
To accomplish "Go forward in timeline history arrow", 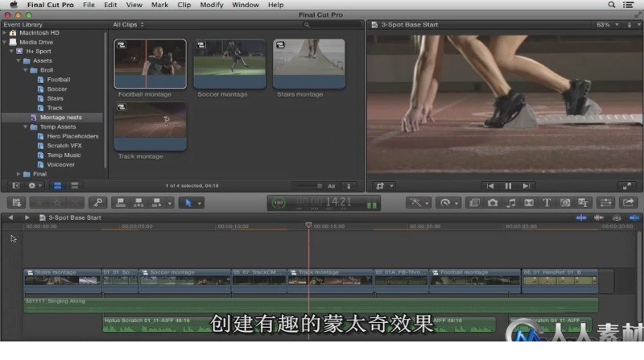I will pos(27,217).
